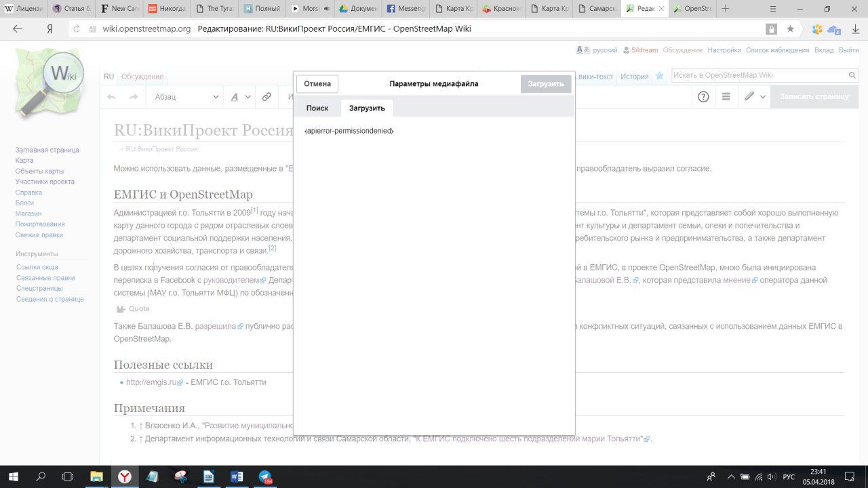This screenshot has width=868, height=488.
Task: Select the Загрузить tab in media dialog
Action: [367, 108]
